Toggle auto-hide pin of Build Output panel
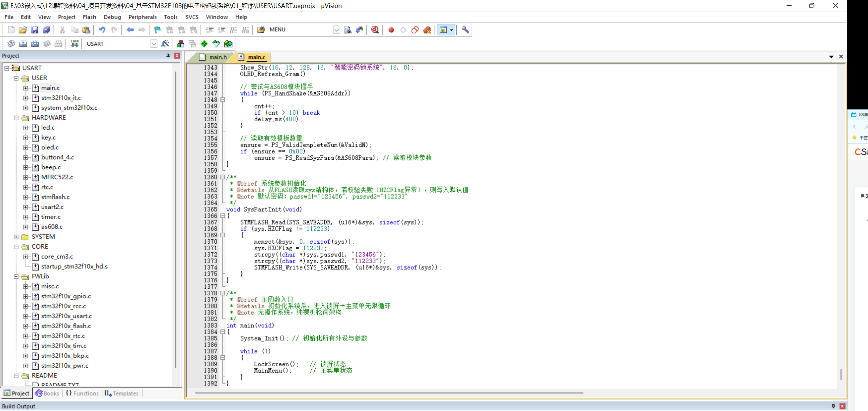This screenshot has width=868, height=411. click(x=833, y=406)
